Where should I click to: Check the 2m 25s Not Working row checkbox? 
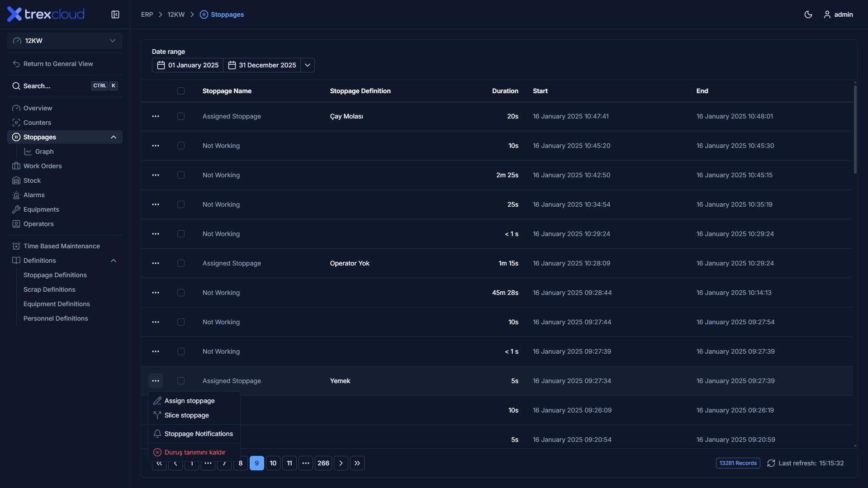coord(181,175)
